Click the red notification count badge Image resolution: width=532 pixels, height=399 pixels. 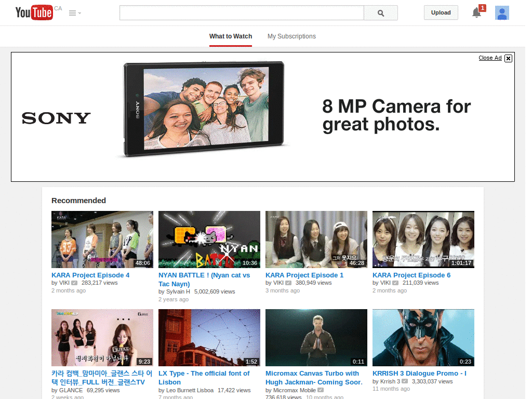pyautogui.click(x=482, y=8)
